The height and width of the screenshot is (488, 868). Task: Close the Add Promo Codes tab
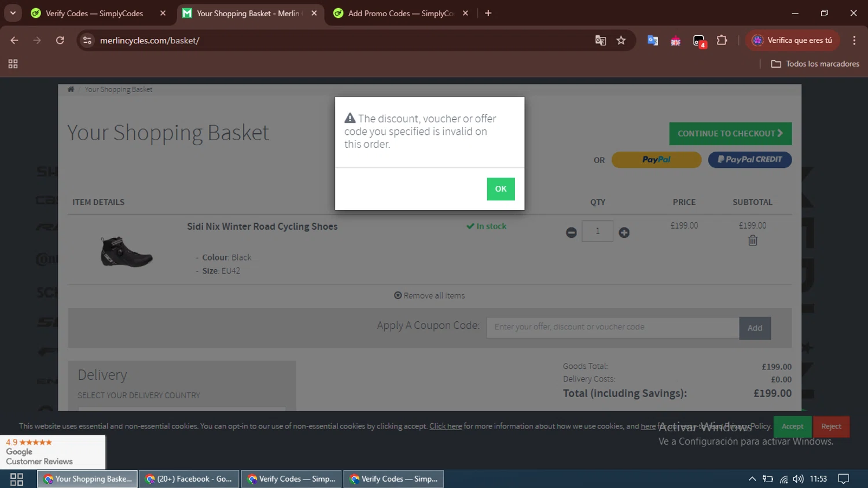click(465, 13)
